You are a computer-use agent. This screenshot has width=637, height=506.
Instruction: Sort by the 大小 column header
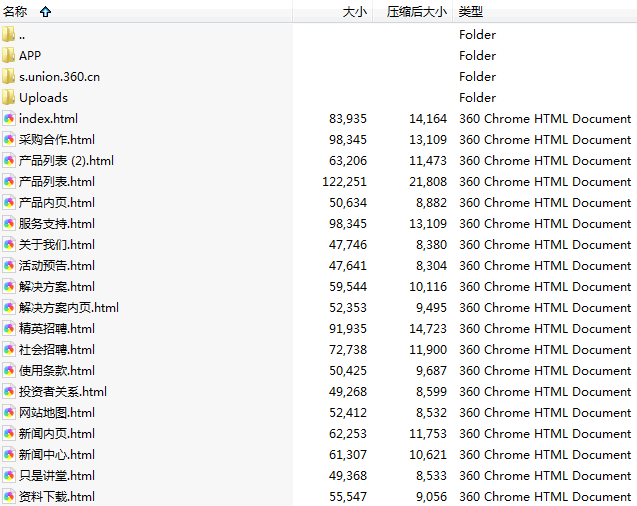355,12
